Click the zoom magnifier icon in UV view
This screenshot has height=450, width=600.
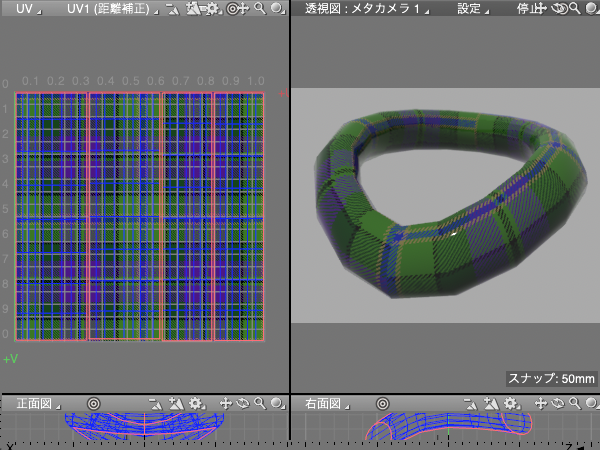coord(259,8)
